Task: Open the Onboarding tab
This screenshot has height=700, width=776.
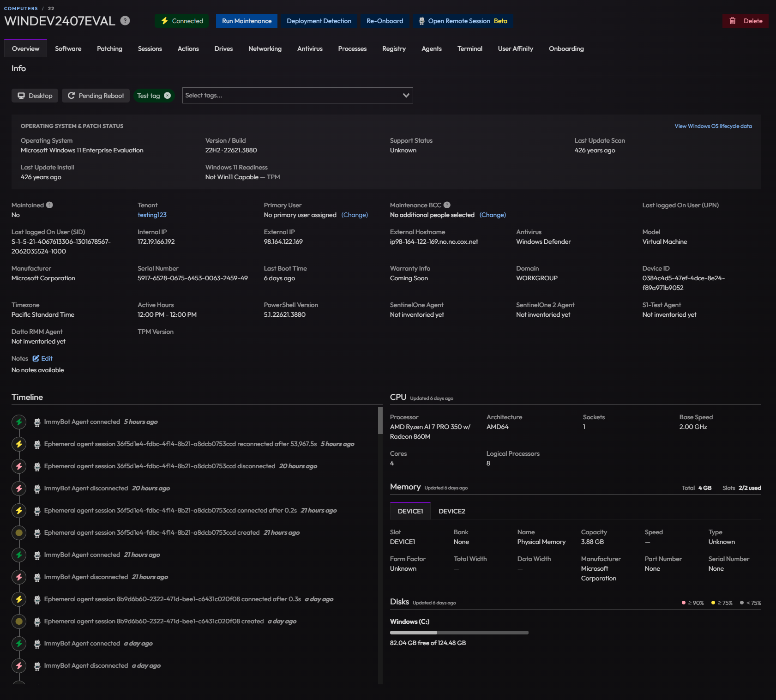Action: point(566,48)
